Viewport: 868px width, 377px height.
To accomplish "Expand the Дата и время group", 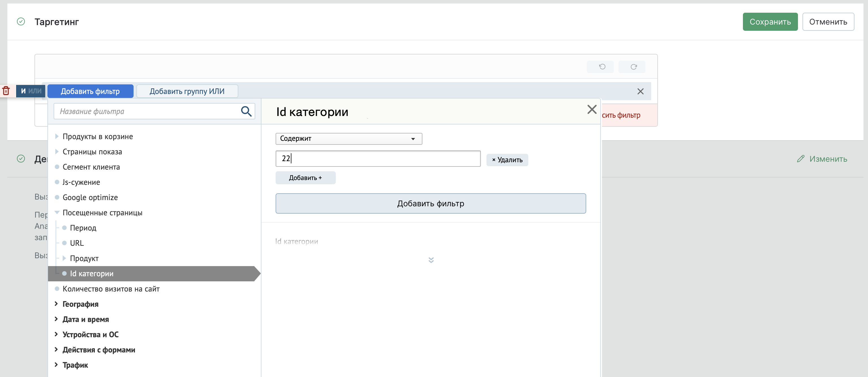I will pos(56,319).
